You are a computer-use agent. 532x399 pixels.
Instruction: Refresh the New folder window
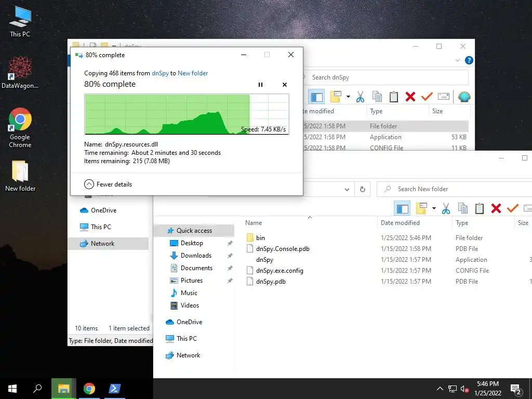click(x=362, y=189)
